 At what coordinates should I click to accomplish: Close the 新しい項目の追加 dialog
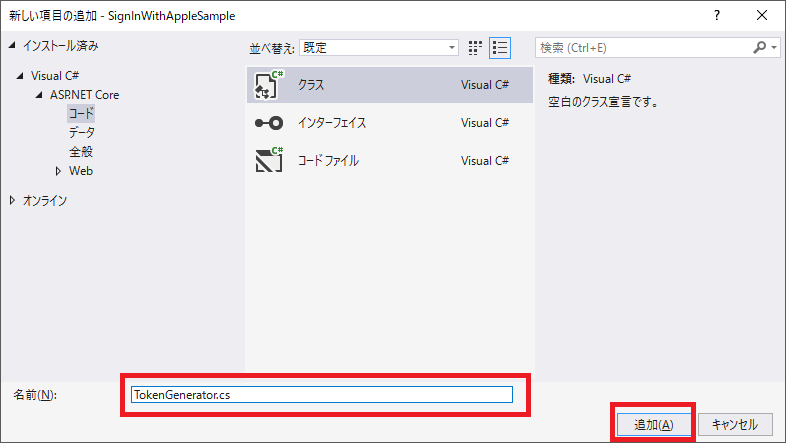pyautogui.click(x=762, y=16)
